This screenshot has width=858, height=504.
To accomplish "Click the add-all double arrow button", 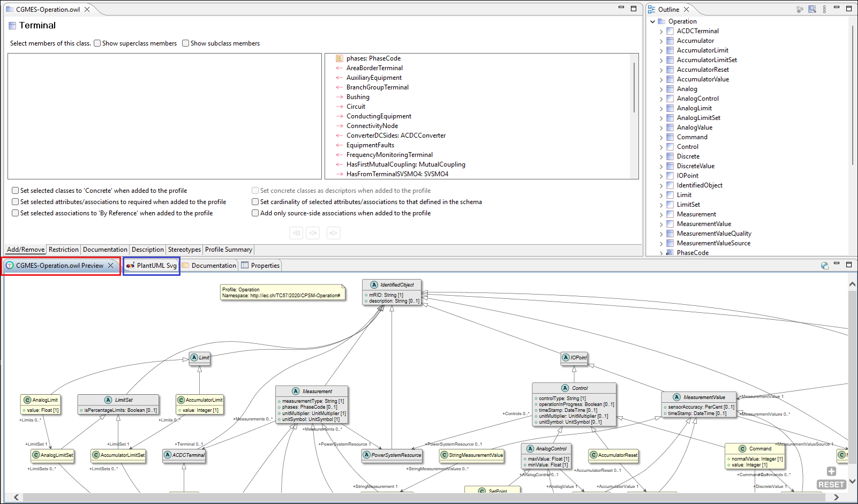I will (x=296, y=233).
